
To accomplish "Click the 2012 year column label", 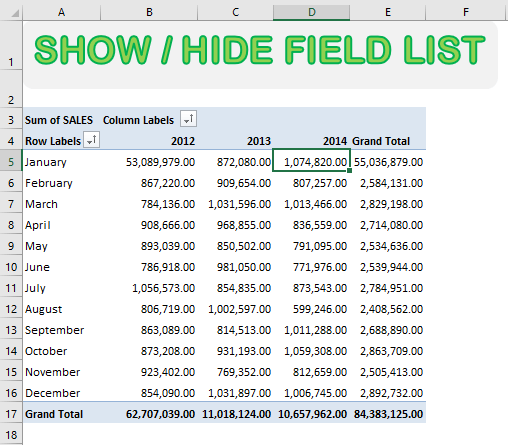I will click(183, 141).
